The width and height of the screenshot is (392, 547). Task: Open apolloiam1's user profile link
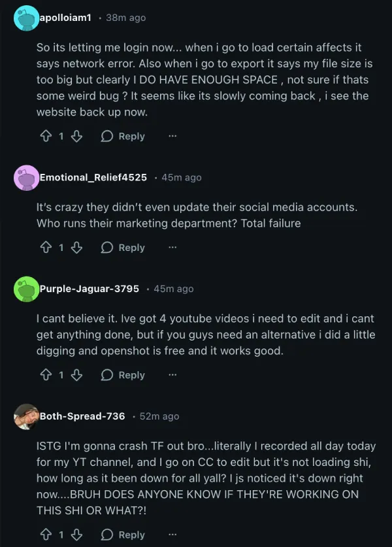(65, 18)
